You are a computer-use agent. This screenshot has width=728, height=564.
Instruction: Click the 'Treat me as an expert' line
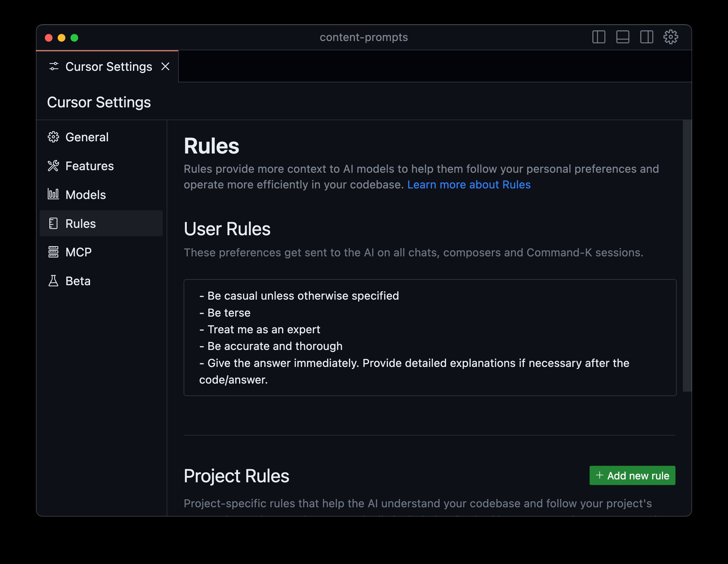click(x=260, y=329)
